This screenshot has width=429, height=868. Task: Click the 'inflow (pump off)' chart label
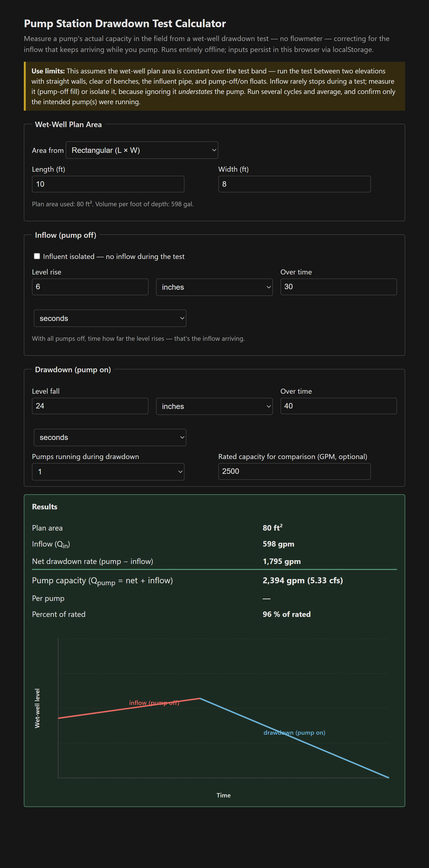[x=154, y=703]
